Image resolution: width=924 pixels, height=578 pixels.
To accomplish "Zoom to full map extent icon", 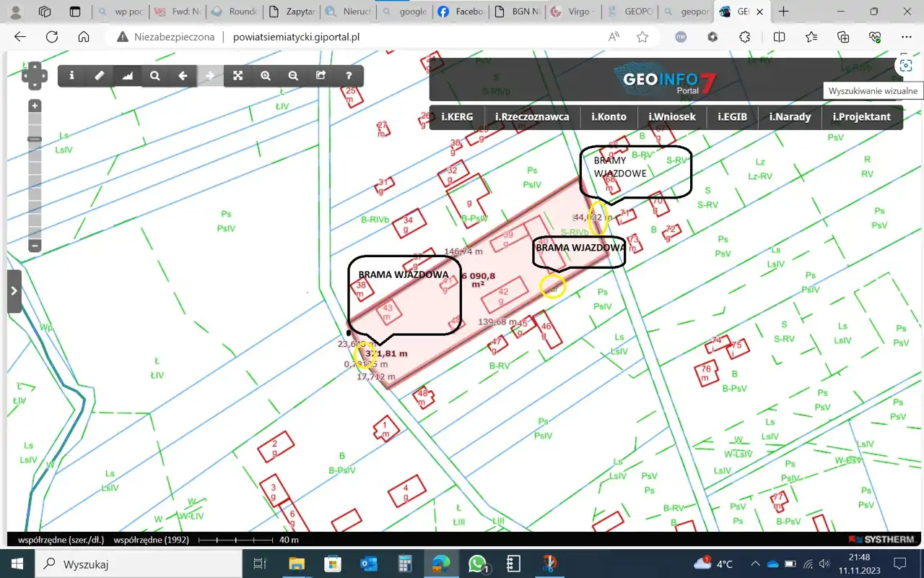I will (x=237, y=76).
